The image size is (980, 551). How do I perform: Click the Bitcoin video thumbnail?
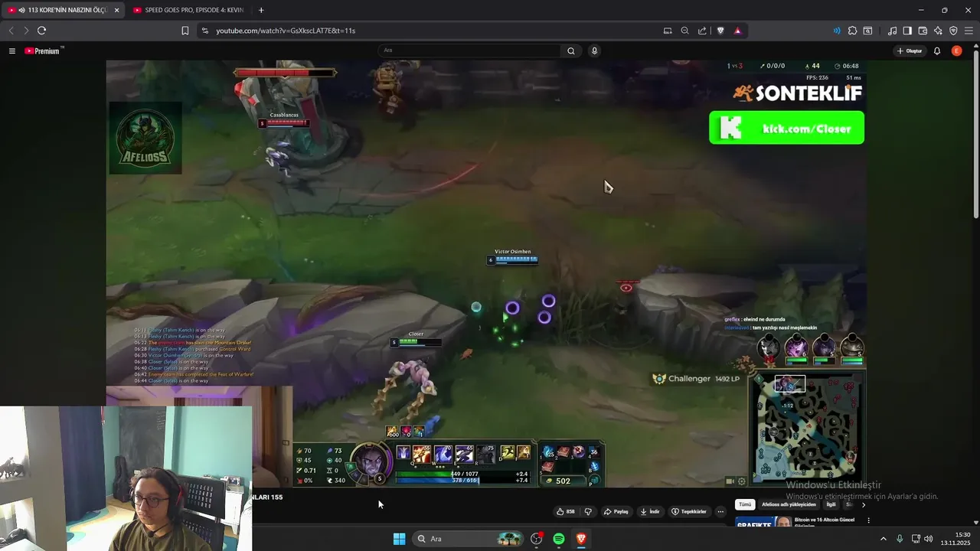(x=763, y=522)
